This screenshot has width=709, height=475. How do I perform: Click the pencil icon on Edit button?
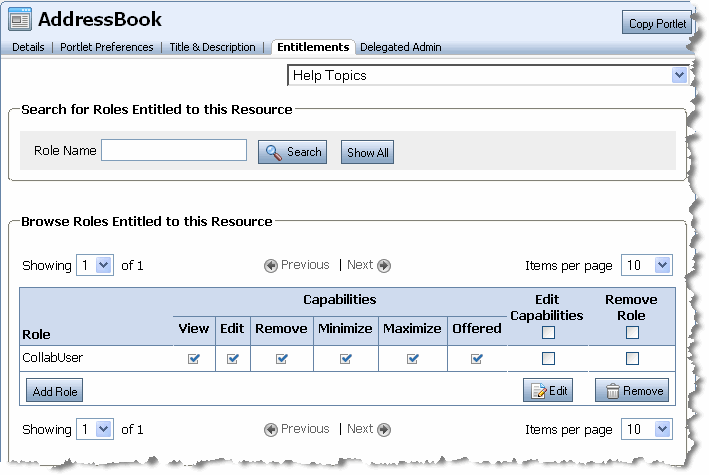539,391
